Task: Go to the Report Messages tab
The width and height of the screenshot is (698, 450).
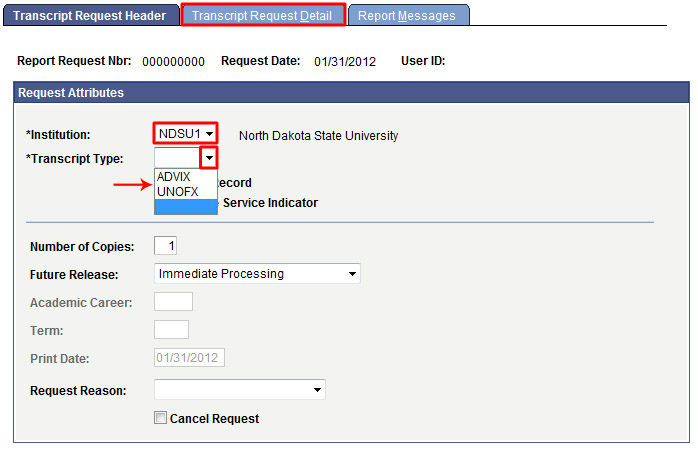Action: 406,15
